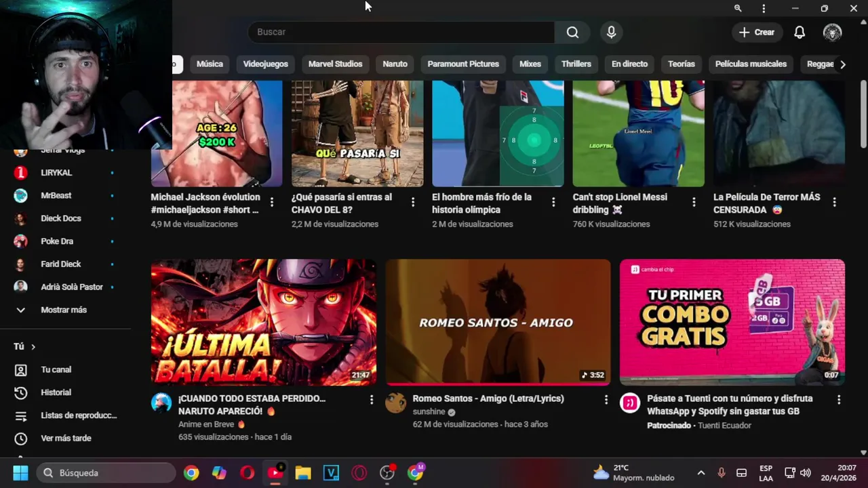The image size is (868, 488).
Task: Open sunshine channel name link
Action: [429, 411]
